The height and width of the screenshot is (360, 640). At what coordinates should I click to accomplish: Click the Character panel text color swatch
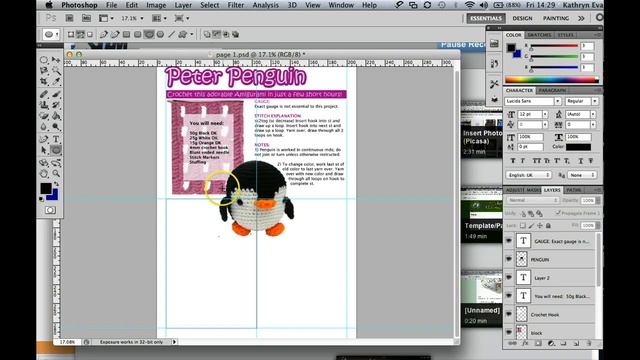(578, 147)
